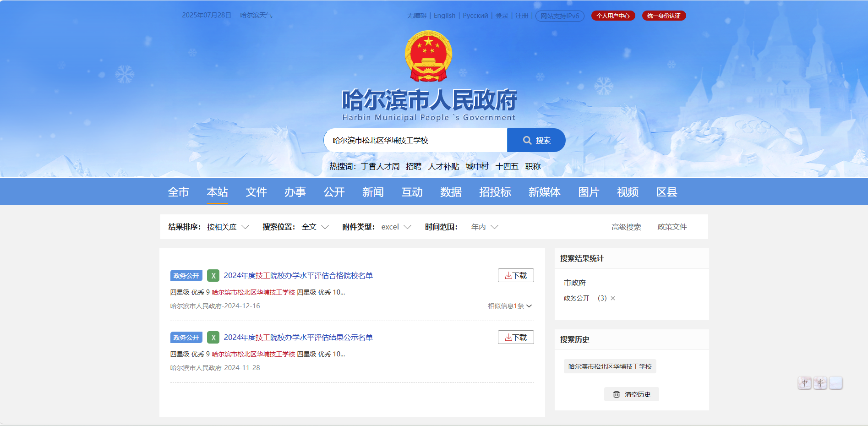This screenshot has height=426, width=868.
Task: Expand the 搜索位置 全文 dropdown
Action: [315, 227]
